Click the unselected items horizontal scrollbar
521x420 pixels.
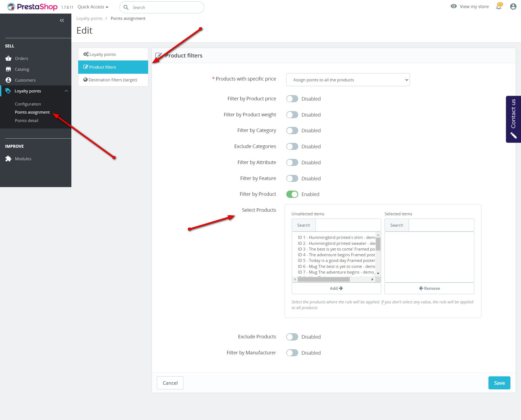click(323, 279)
